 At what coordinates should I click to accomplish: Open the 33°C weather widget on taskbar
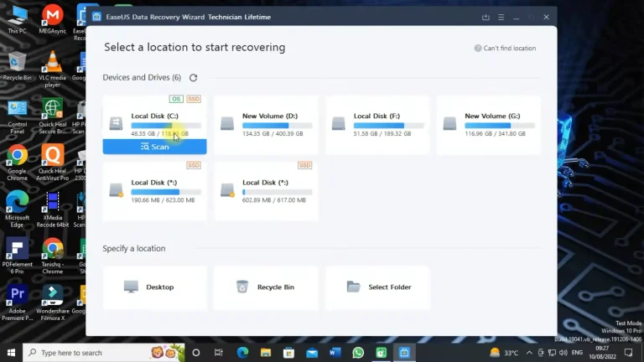click(504, 353)
